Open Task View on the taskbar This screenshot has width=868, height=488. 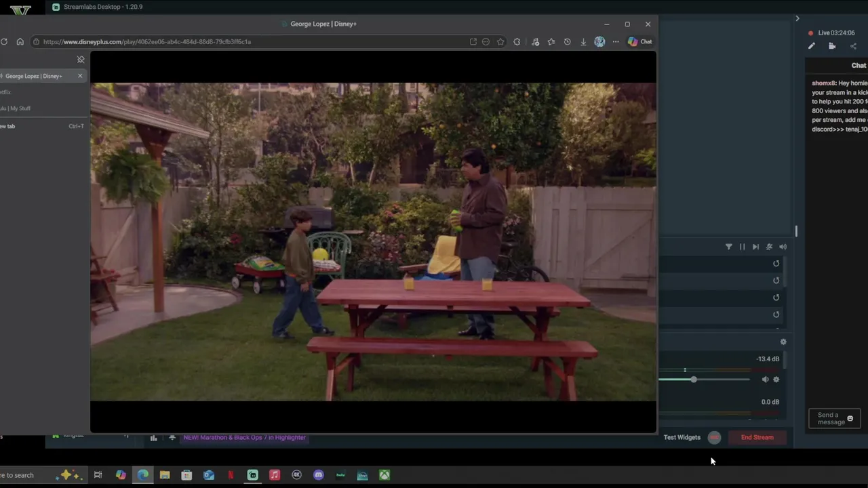(98, 475)
